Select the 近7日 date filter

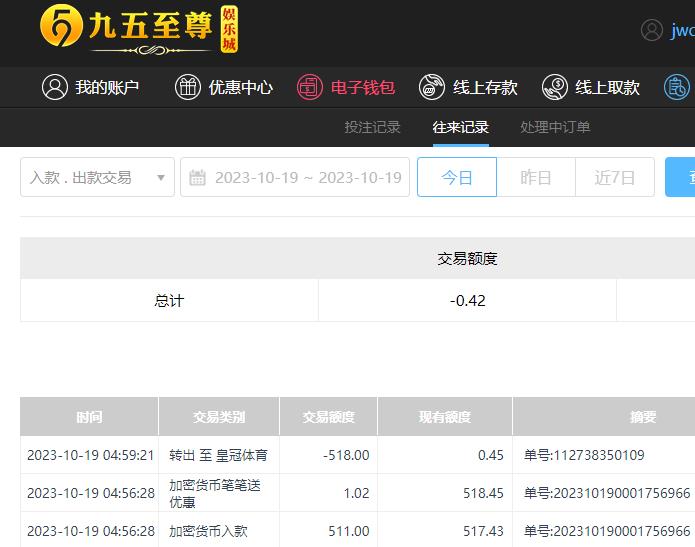[615, 177]
